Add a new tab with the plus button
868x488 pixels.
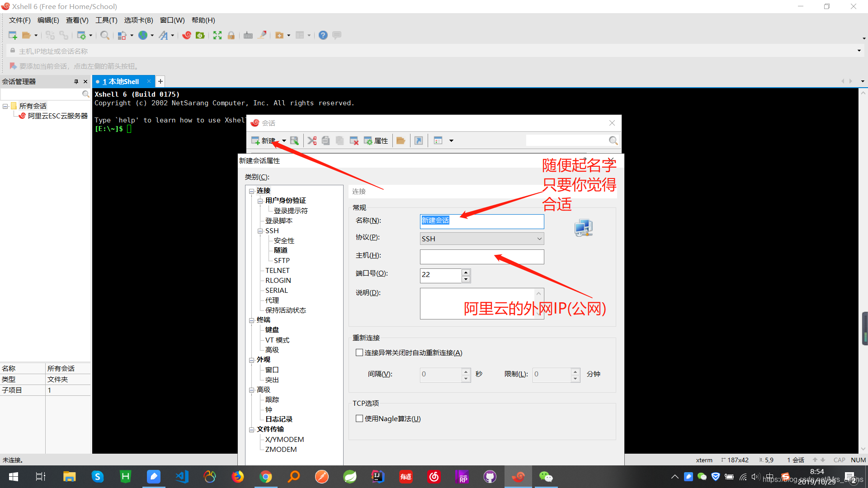160,82
